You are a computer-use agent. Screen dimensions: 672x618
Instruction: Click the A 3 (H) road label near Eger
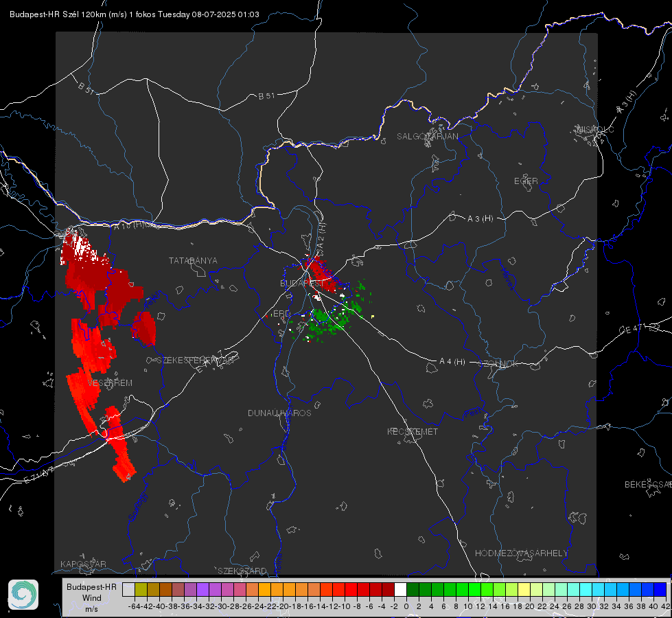click(x=480, y=219)
